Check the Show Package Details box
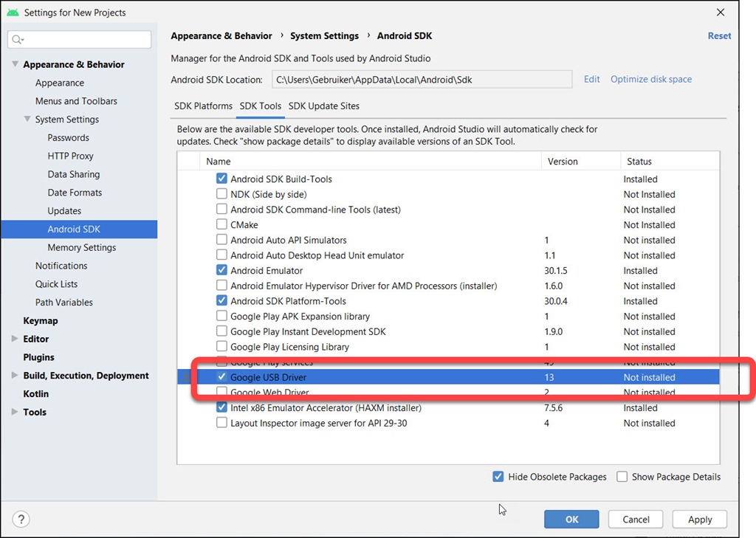This screenshot has height=538, width=756. [622, 477]
